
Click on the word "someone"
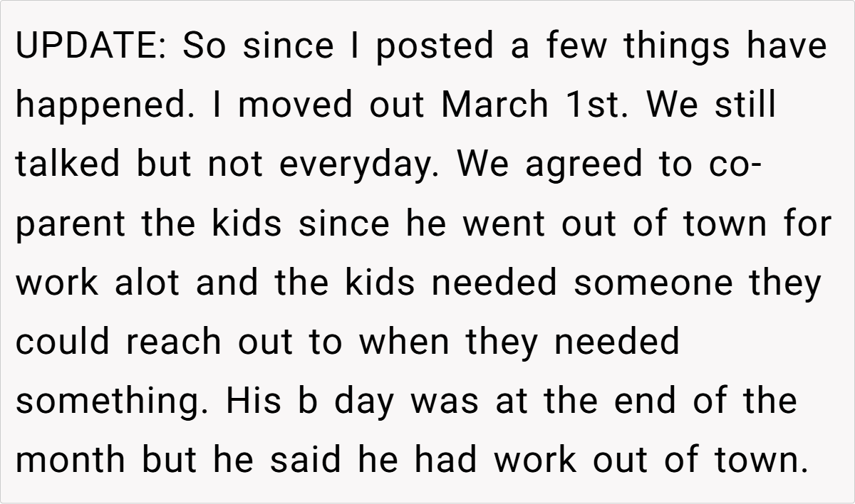pyautogui.click(x=653, y=283)
